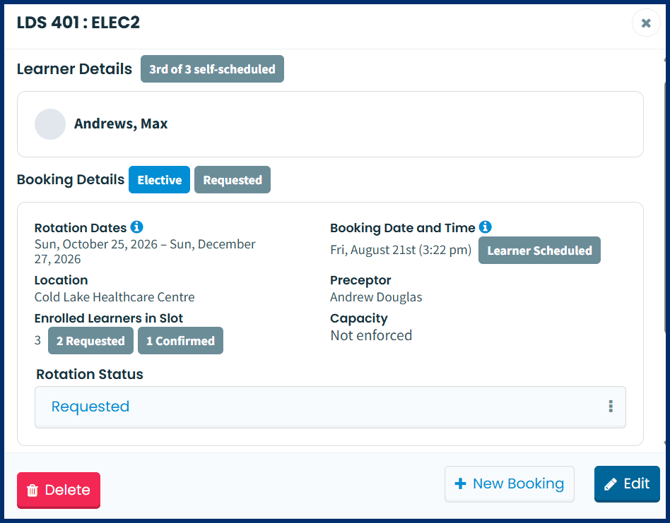Click the Rotation Dates info icon
This screenshot has height=523, width=670.
pos(137,227)
